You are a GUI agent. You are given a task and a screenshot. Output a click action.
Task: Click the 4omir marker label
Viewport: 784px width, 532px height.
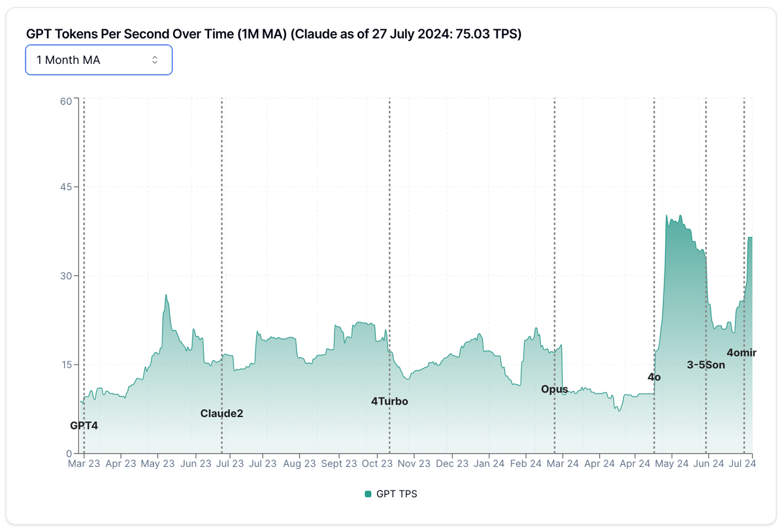(742, 353)
